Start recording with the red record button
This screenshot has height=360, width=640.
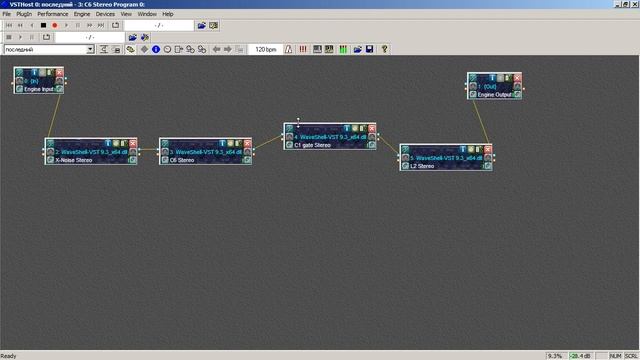pyautogui.click(x=55, y=25)
